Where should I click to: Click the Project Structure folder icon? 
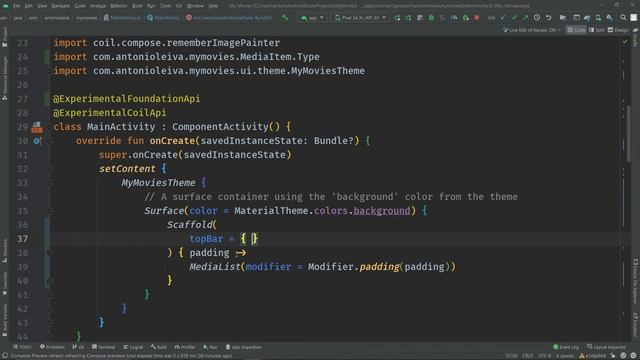(563, 18)
